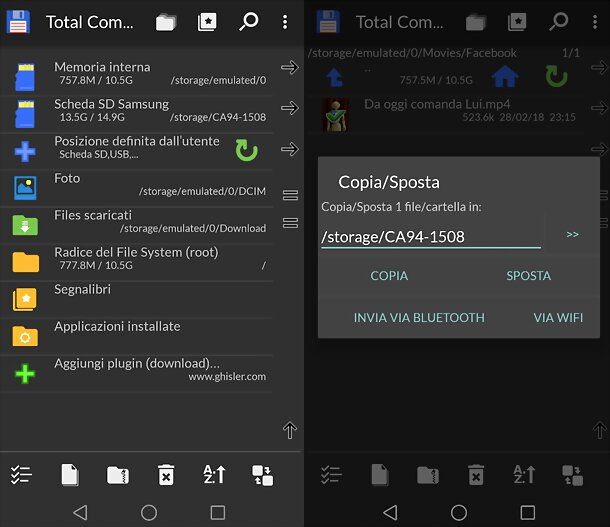Screen dimensions: 610x527
Task: Tap the hamburger handle beside Files scaricati row
Action: tap(290, 223)
